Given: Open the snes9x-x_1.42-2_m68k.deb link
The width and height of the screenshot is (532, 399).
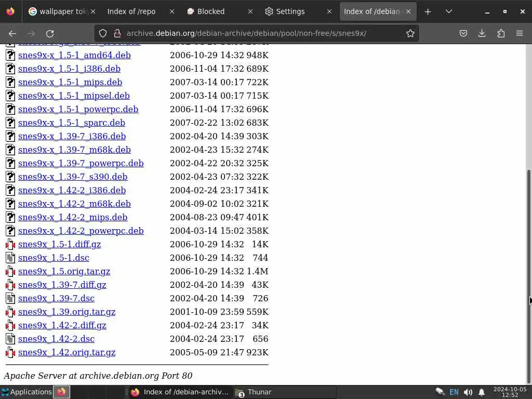Looking at the screenshot, I should tap(74, 204).
